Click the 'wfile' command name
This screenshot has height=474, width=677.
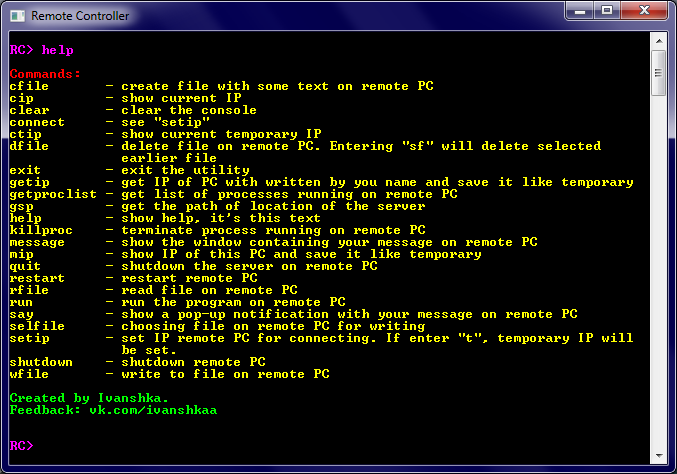click(29, 374)
